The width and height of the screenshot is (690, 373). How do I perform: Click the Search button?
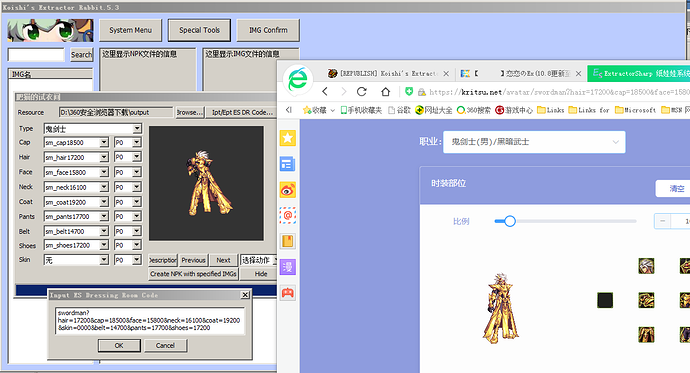point(81,55)
